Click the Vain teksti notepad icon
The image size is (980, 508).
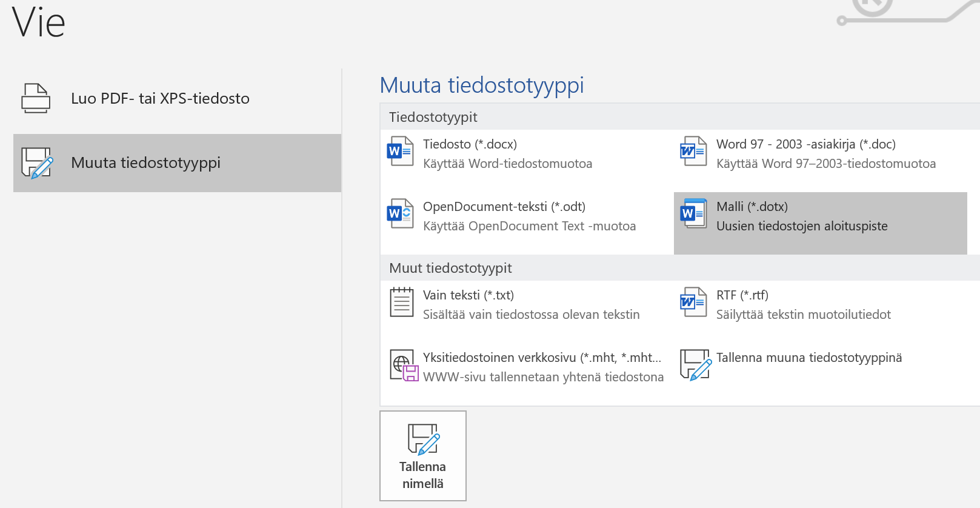(401, 302)
